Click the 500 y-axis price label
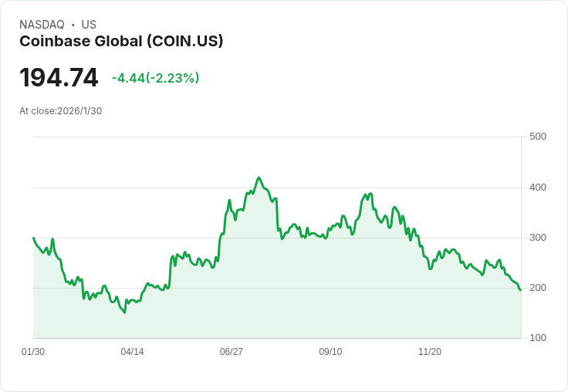 [538, 137]
